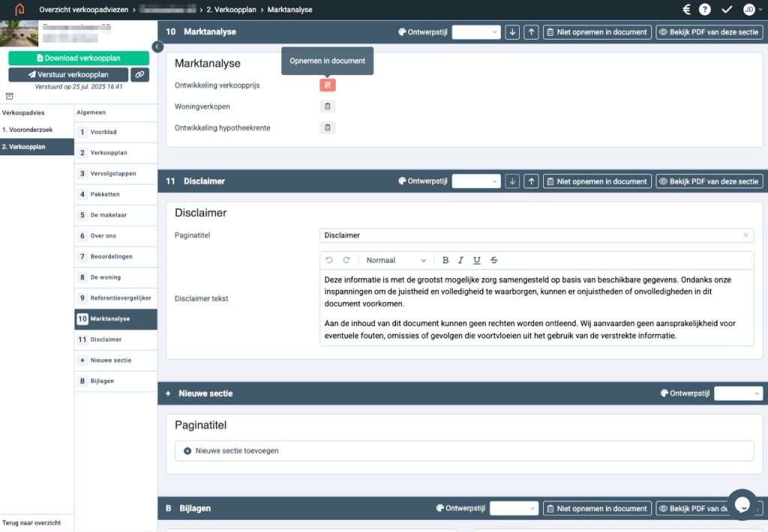Exclude Bijlagen section from document
The image size is (768, 532).
click(597, 509)
